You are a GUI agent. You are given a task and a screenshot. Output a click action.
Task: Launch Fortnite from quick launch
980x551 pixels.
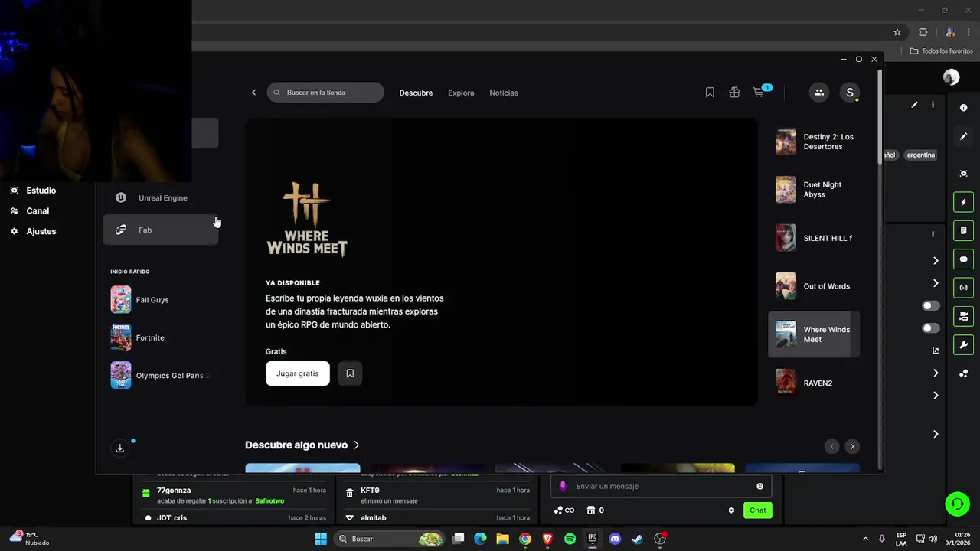[x=161, y=337]
